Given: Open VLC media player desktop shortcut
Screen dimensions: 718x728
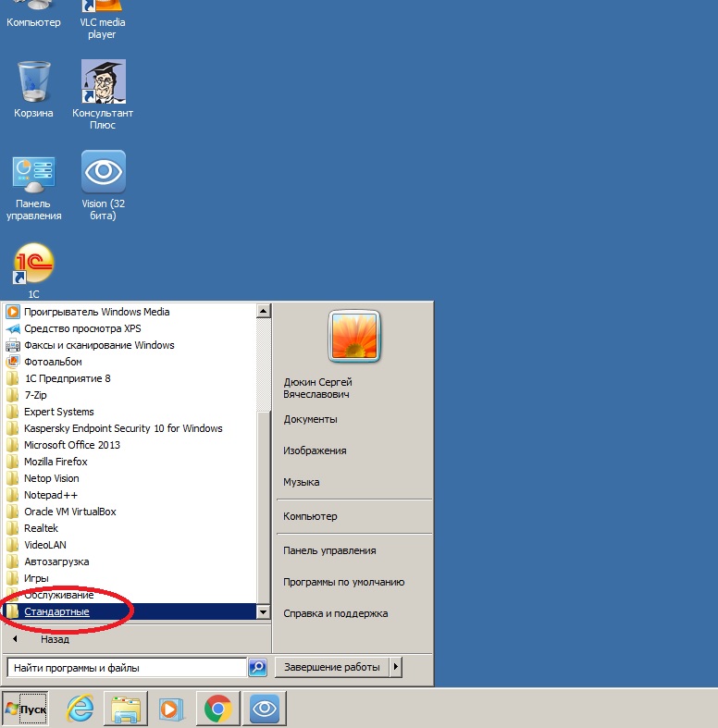Looking at the screenshot, I should pos(102,19).
